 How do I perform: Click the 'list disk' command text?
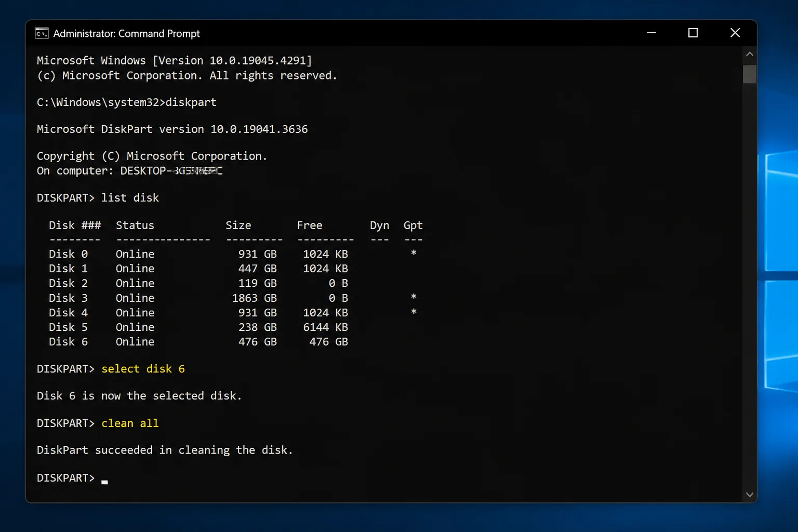tap(130, 198)
